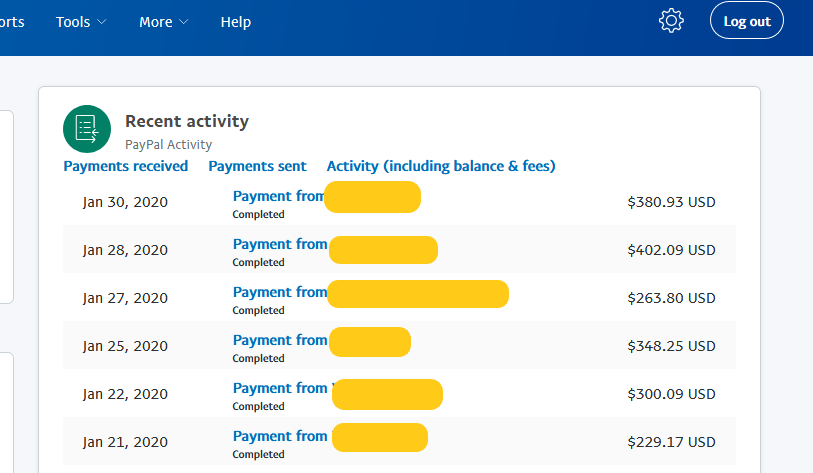Click the $402.09 USD amount
The height and width of the screenshot is (473, 813).
coord(671,250)
